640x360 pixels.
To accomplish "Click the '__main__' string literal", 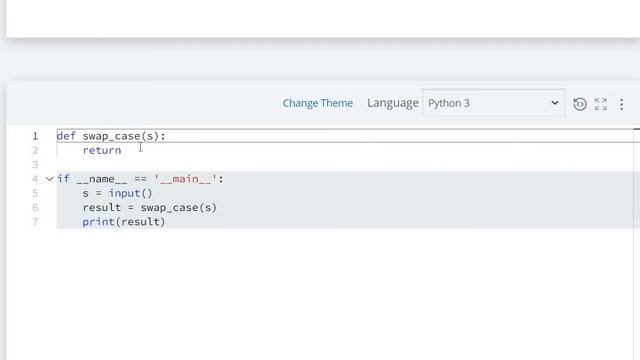I will point(185,179).
